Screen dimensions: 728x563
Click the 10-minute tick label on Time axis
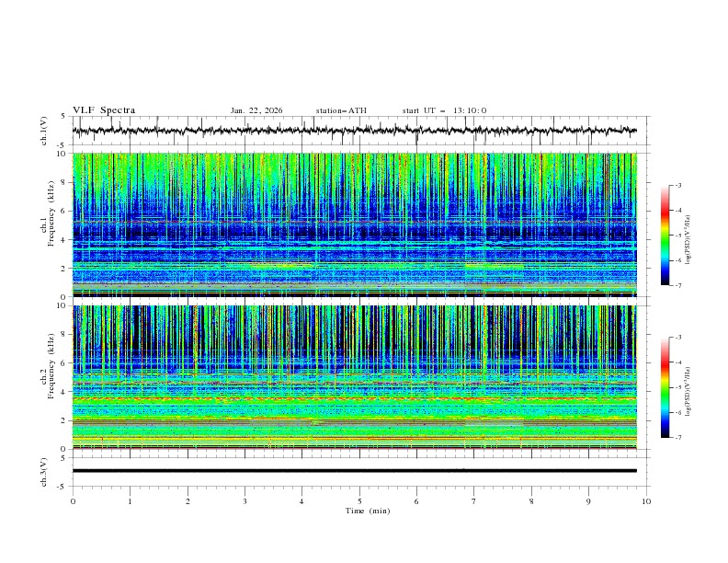[646, 501]
